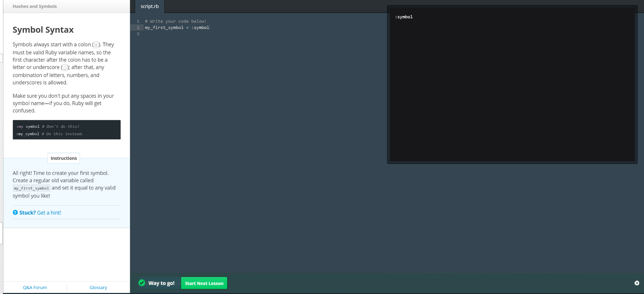Select line number 2 in the gutter
This screenshot has width=644, height=294.
coord(138,28)
